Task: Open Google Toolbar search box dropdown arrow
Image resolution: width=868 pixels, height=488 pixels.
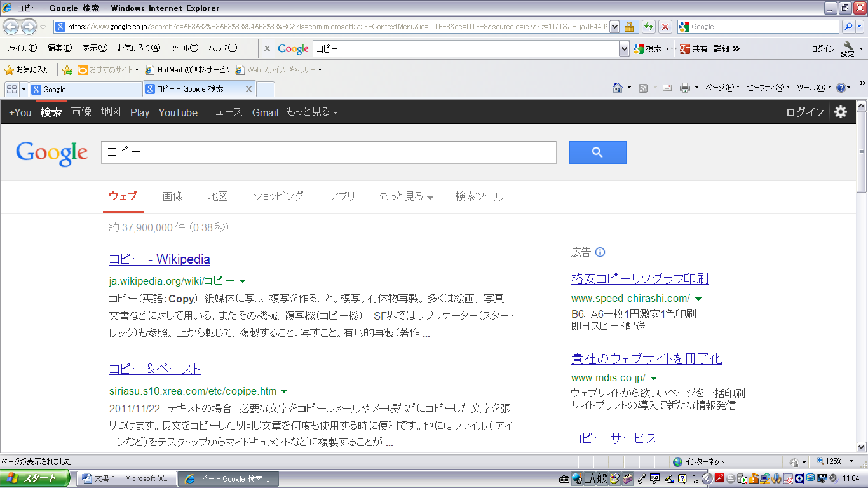Action: [x=624, y=49]
